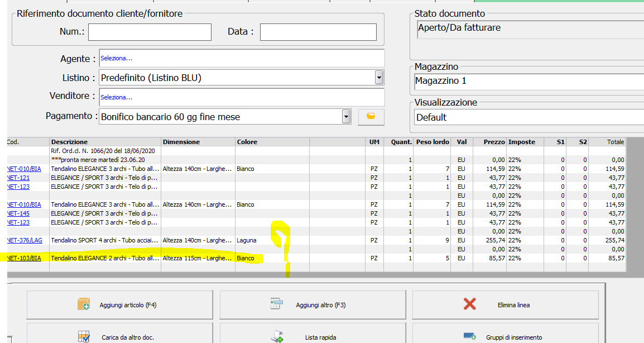Expand the Listino dropdown arrow
Screen dimensions: 644x343
click(379, 78)
